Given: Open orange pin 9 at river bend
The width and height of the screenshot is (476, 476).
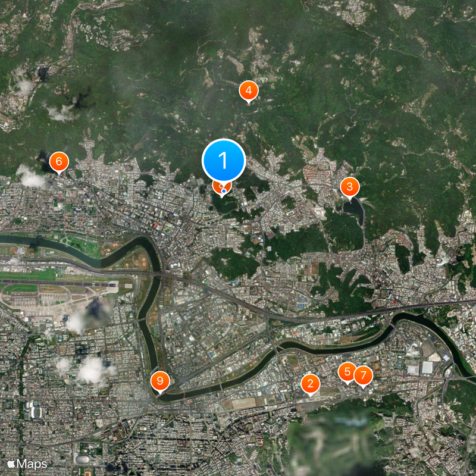Looking at the screenshot, I should click(x=160, y=381).
